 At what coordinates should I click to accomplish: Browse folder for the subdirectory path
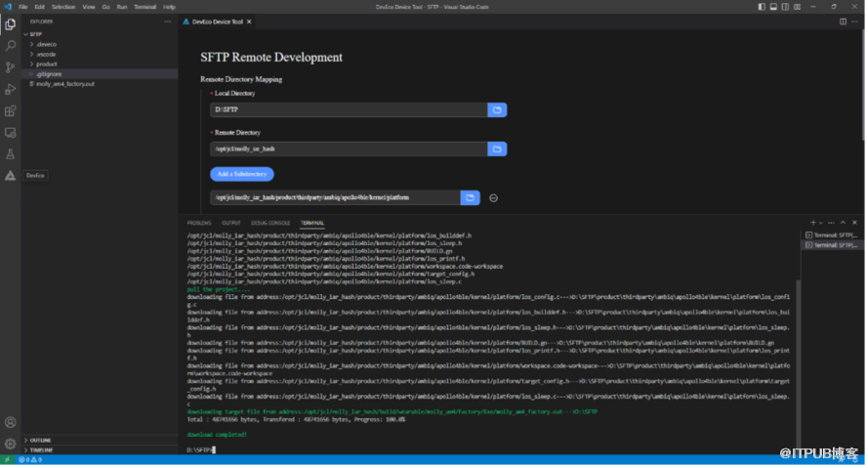click(471, 198)
